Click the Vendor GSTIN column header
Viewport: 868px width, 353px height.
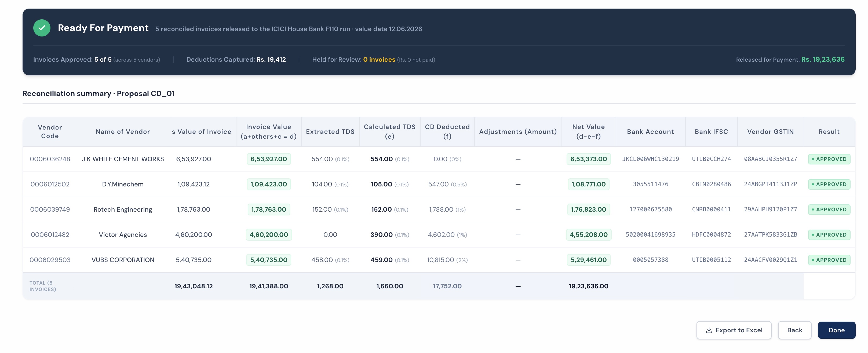(770, 132)
